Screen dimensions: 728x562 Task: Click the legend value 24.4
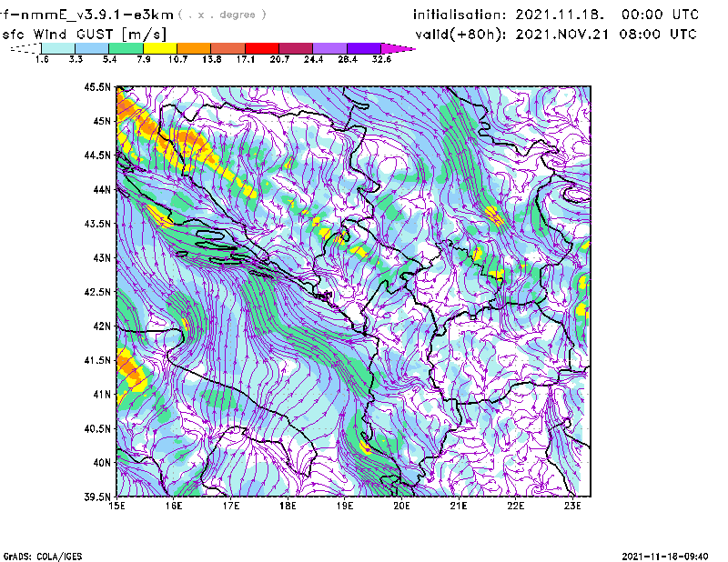313,59
